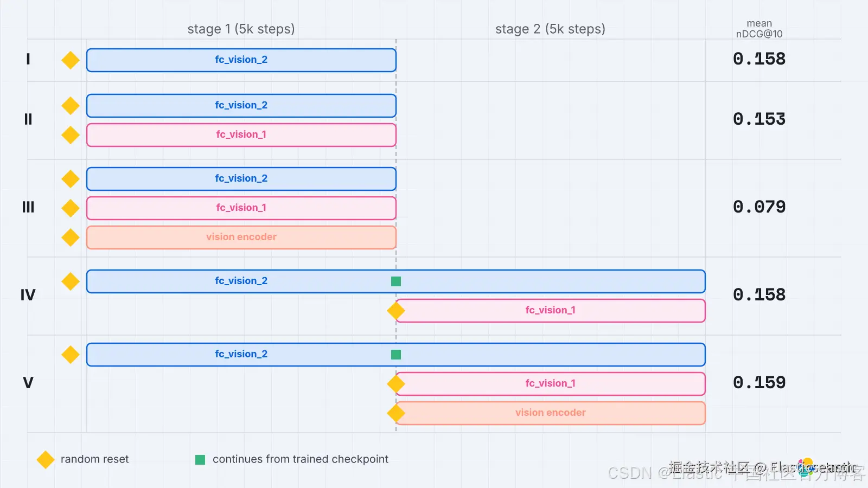Click the row V vision encoder diamond
The image size is (868, 488).
[396, 413]
